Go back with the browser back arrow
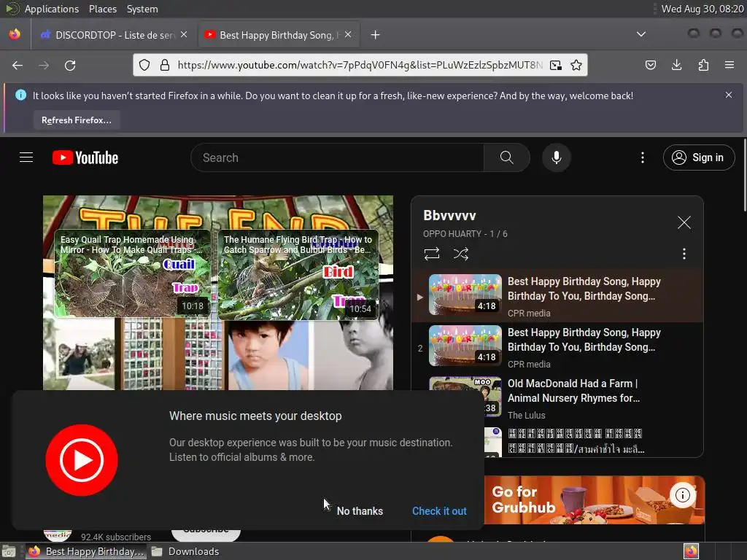This screenshot has height=560, width=747. tap(18, 65)
